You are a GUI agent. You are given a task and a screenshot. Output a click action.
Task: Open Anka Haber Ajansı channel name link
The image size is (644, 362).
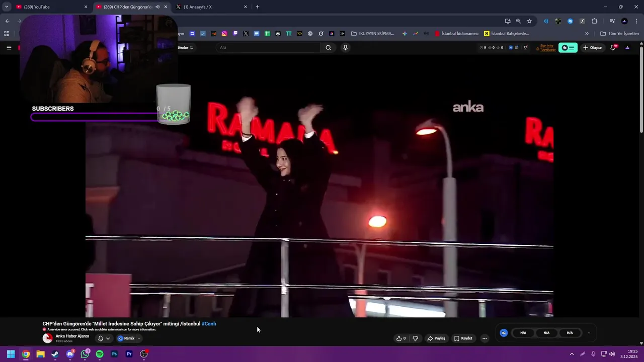click(x=72, y=336)
